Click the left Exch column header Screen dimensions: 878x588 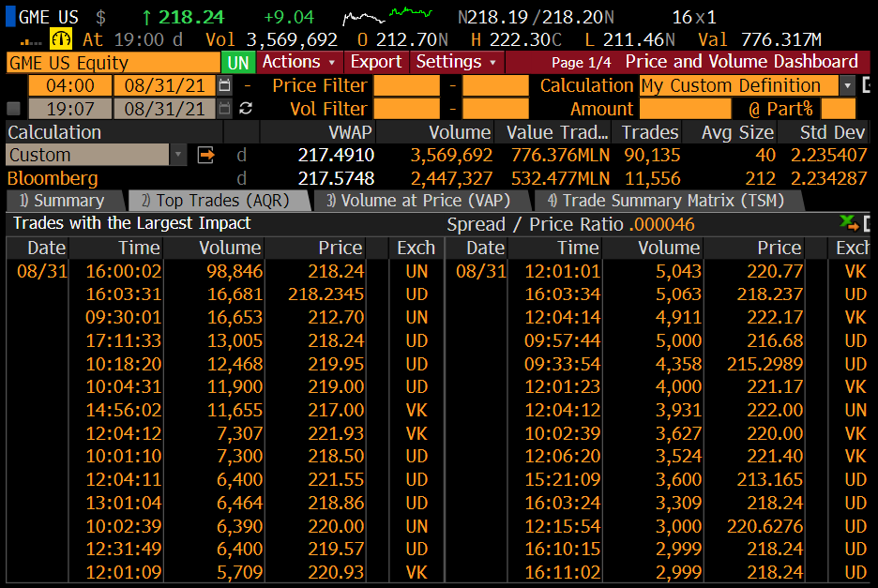tap(416, 248)
